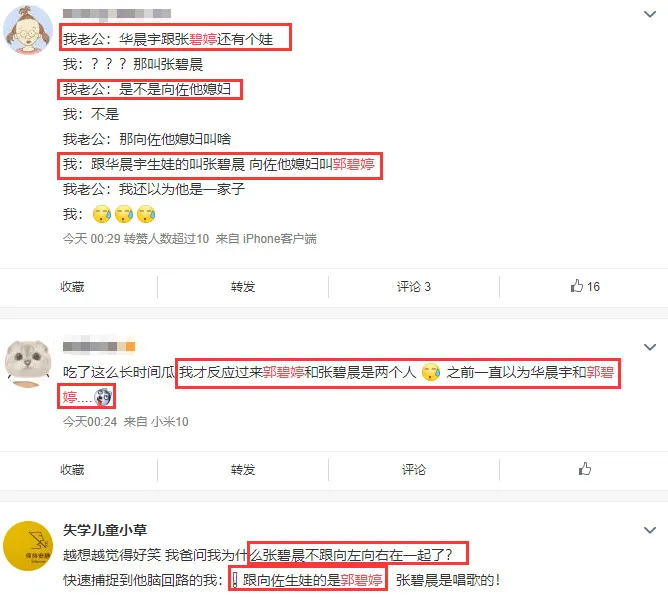668x597 pixels.
Task: Open the cat avatar profile
Action: pos(28,363)
